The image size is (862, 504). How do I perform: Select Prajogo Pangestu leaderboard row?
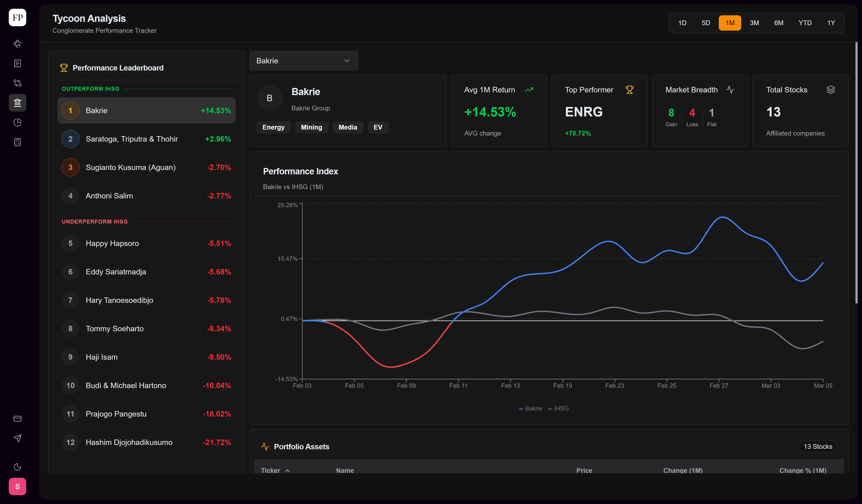[x=146, y=414]
